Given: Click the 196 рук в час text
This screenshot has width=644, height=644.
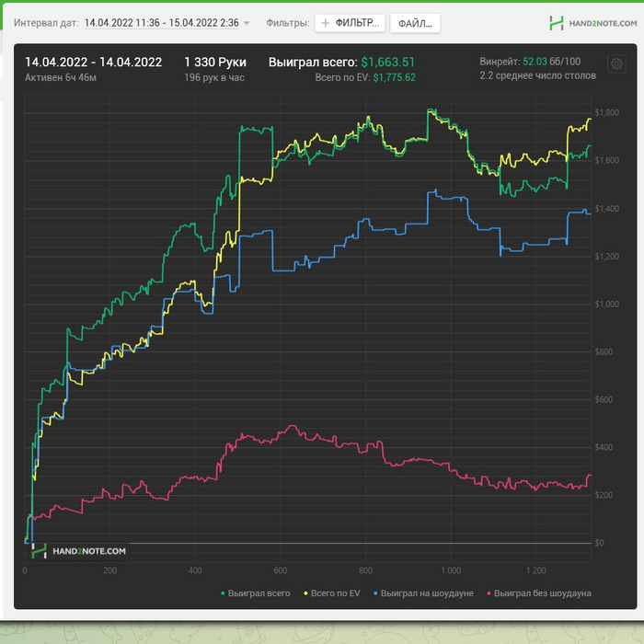Looking at the screenshot, I should 214,77.
